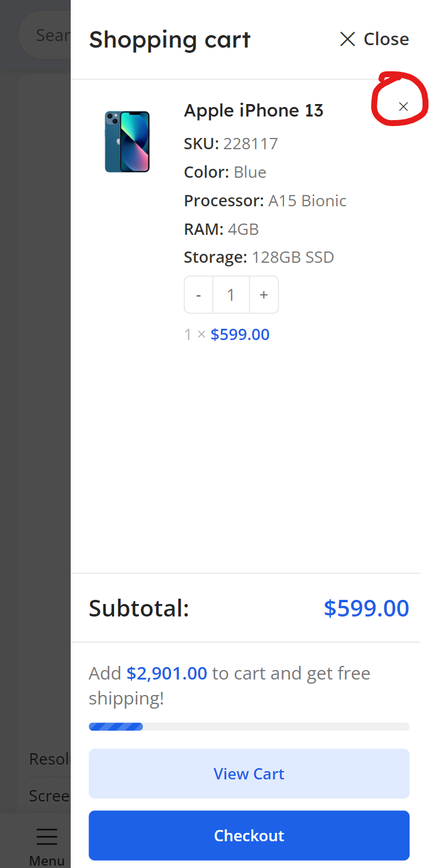The image size is (429, 868).
Task: Decrease quantity with minus button
Action: tap(198, 295)
